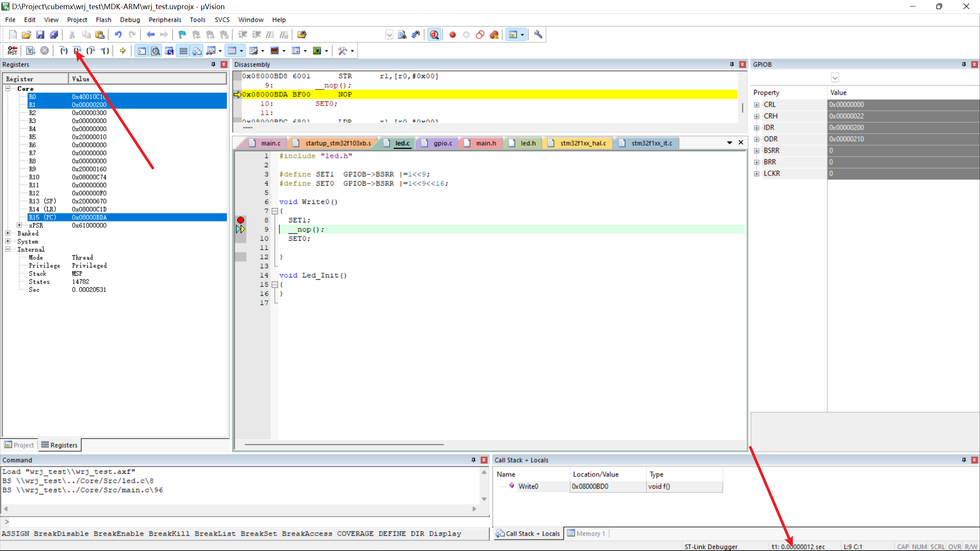Create a new file from the toolbar
980x551 pixels.
point(13,35)
